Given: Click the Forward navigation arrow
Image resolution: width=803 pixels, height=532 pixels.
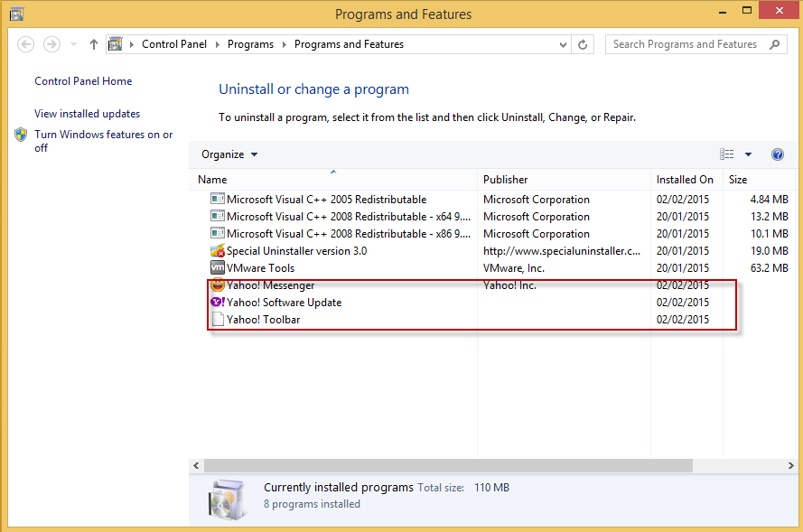Looking at the screenshot, I should [51, 44].
